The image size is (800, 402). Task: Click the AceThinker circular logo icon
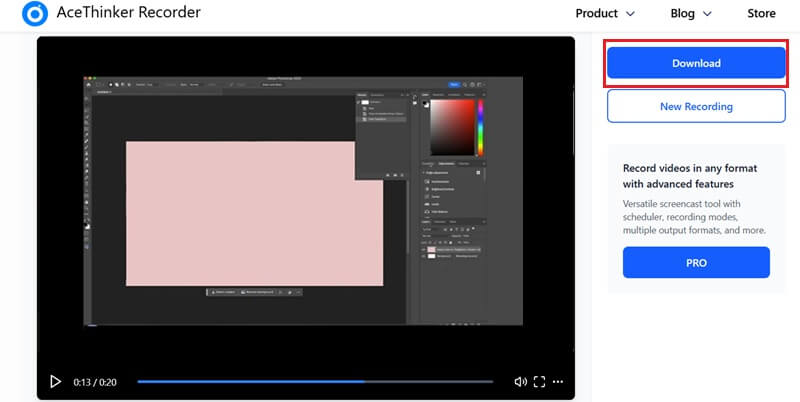tap(36, 14)
